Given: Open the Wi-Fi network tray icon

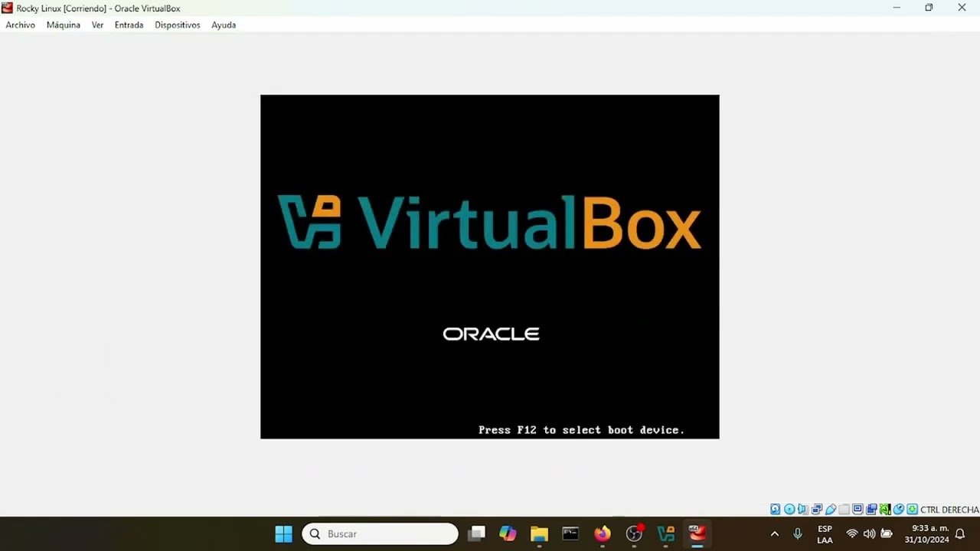Looking at the screenshot, I should click(x=851, y=533).
